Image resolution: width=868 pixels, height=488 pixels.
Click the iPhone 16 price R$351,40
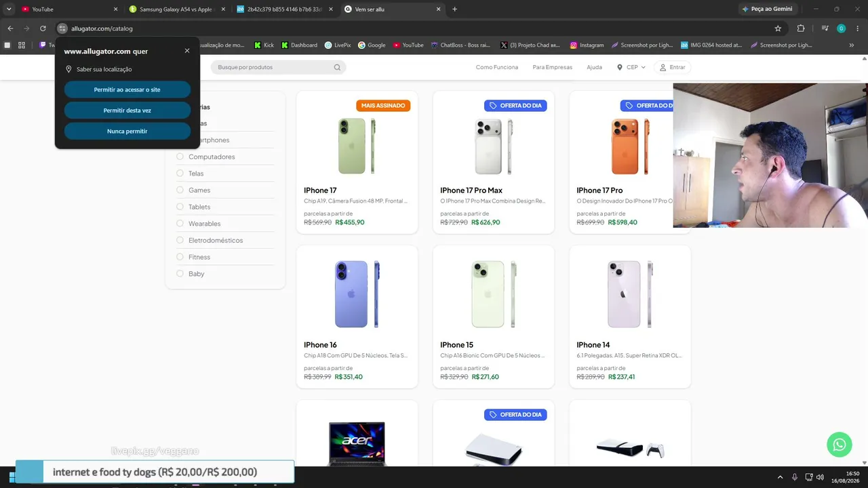349,377
